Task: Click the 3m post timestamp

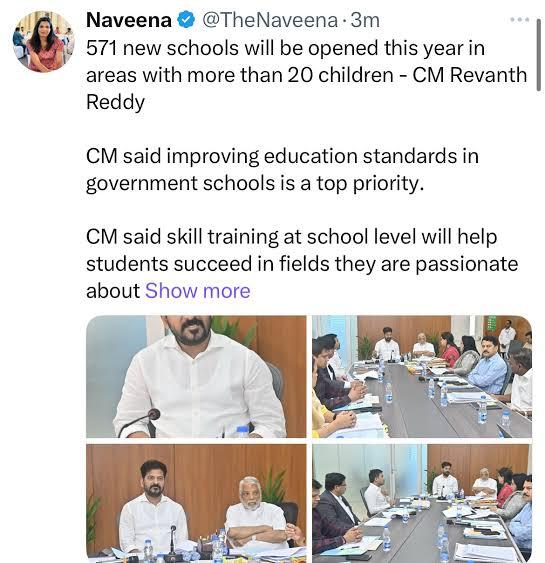Action: pos(365,20)
